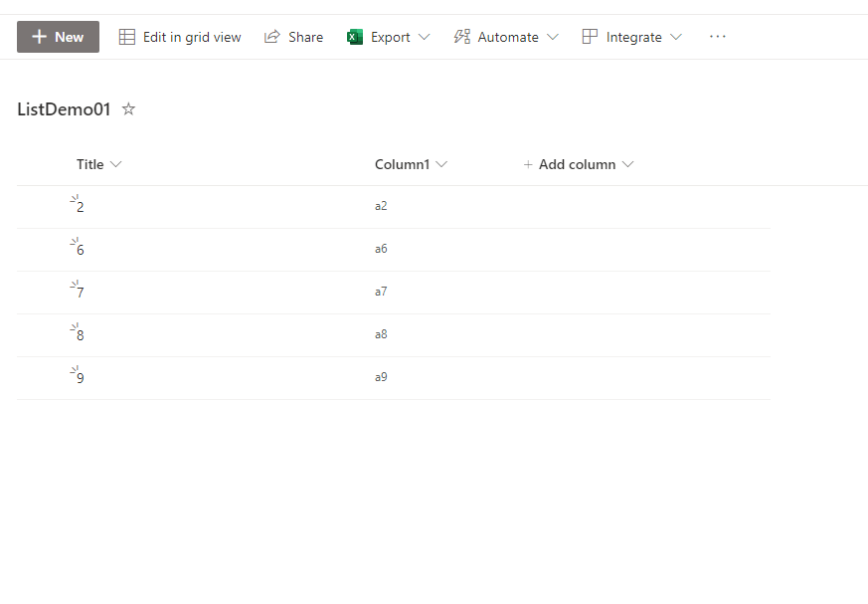Click the Export button
868x604 pixels.
point(388,37)
